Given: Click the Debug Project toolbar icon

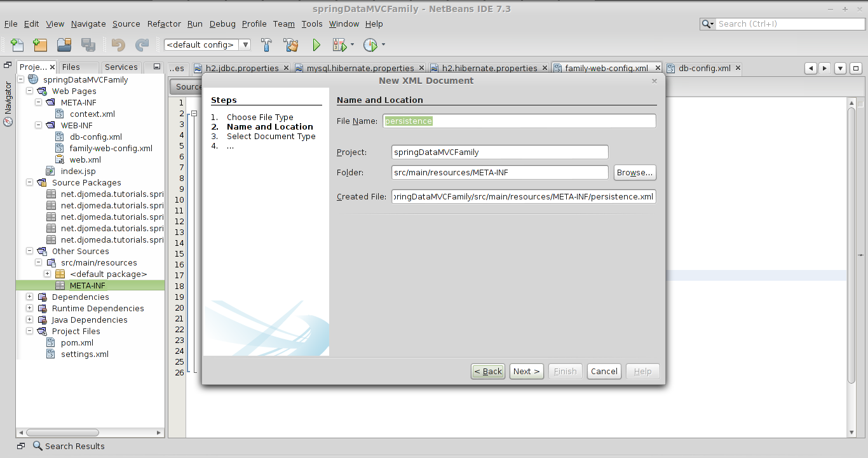Looking at the screenshot, I should pyautogui.click(x=339, y=45).
